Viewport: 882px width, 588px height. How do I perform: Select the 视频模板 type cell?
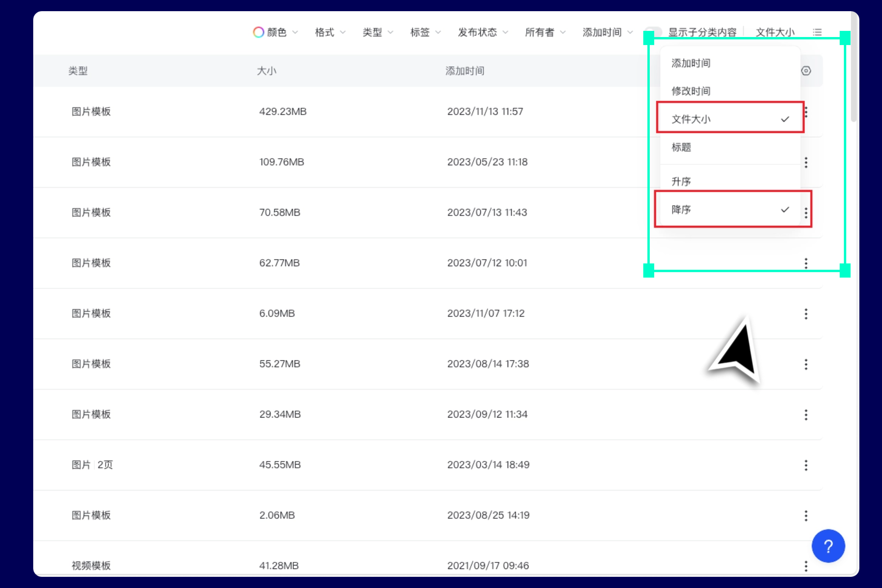pyautogui.click(x=91, y=565)
